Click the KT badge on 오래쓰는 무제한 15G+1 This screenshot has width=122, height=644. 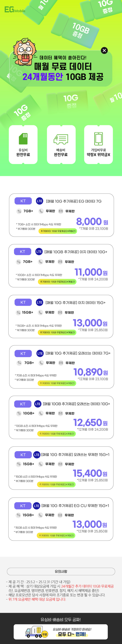23,455
